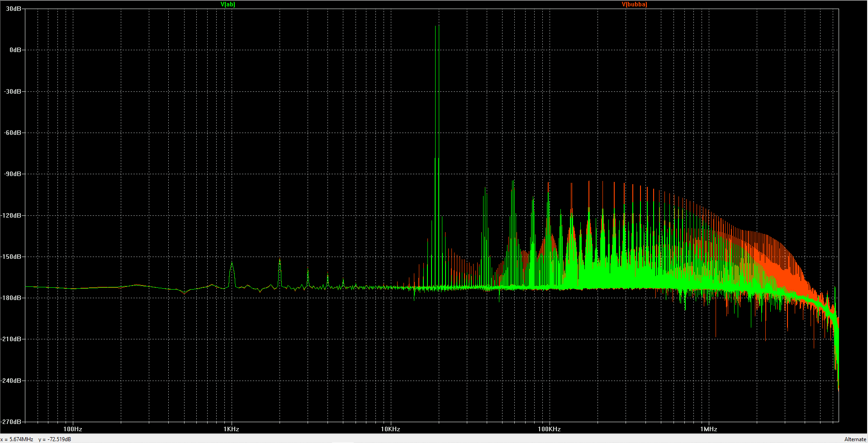Click the x = 5.674MHz status readout
The width and height of the screenshot is (868, 443).
(x=17, y=439)
